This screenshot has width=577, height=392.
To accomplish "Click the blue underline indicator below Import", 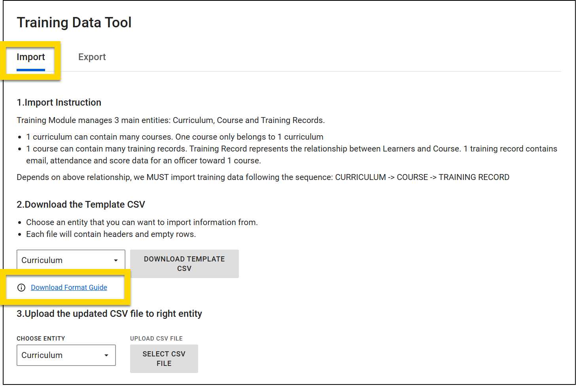I will pyautogui.click(x=31, y=70).
